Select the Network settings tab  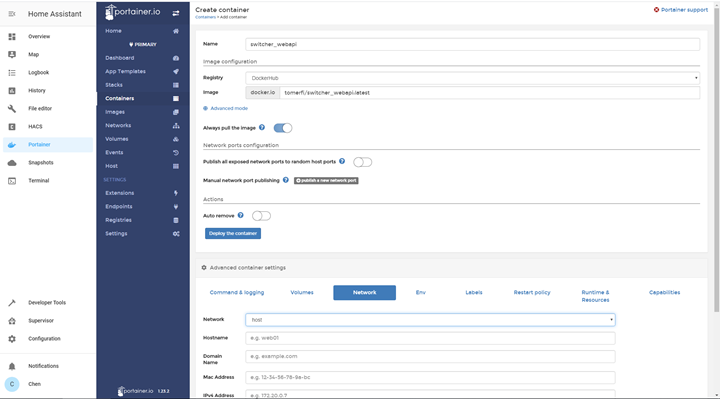365,292
